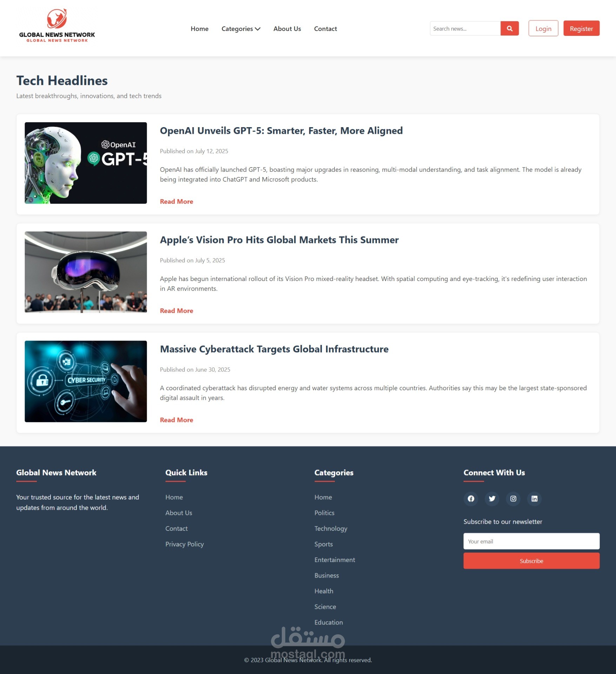Open the LinkedIn social icon
Viewport: 616px width, 674px height.
534,498
